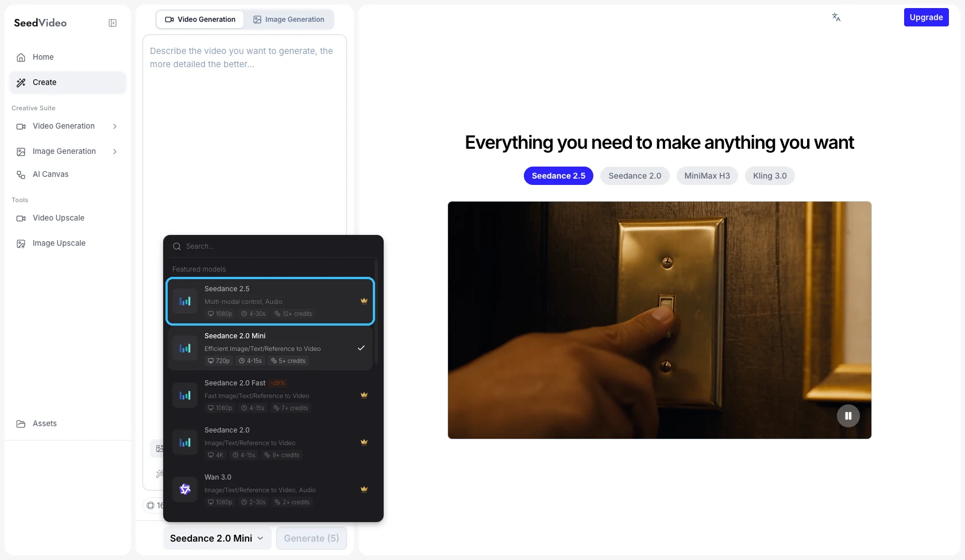
Task: Click the model Search field
Action: click(273, 246)
